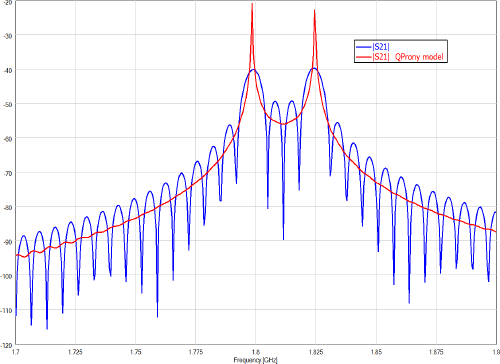Select the blue |S21| legend label
The height and width of the screenshot is (364, 500).
point(381,47)
